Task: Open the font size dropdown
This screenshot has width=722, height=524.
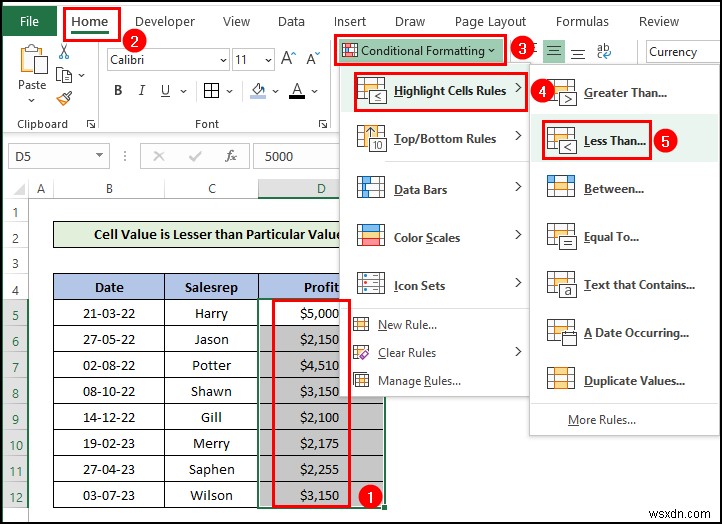Action: pyautogui.click(x=268, y=60)
